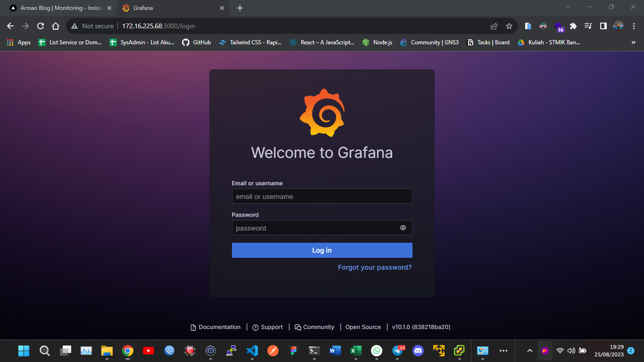Open the Forgot your password link

pyautogui.click(x=374, y=267)
